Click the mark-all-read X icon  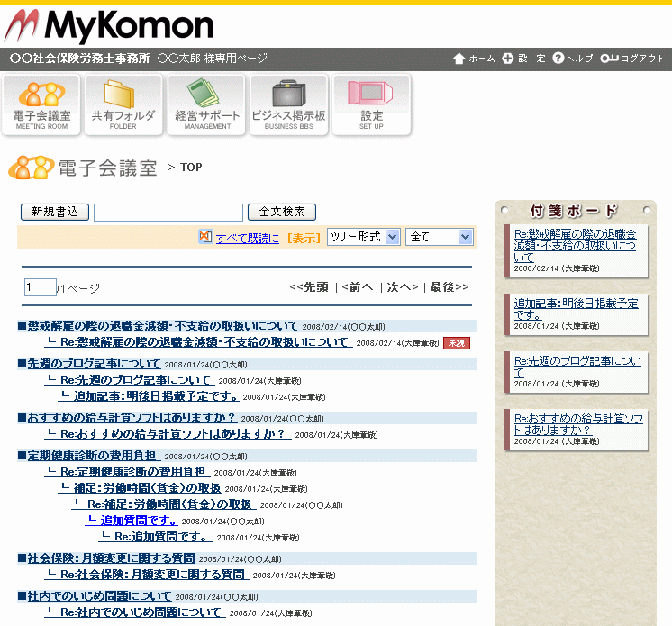tap(204, 237)
